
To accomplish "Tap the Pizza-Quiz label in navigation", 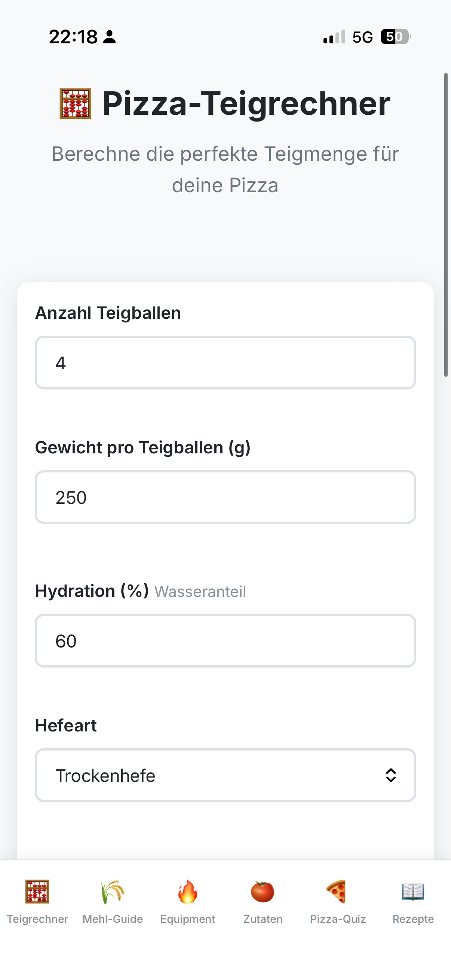I will (338, 919).
